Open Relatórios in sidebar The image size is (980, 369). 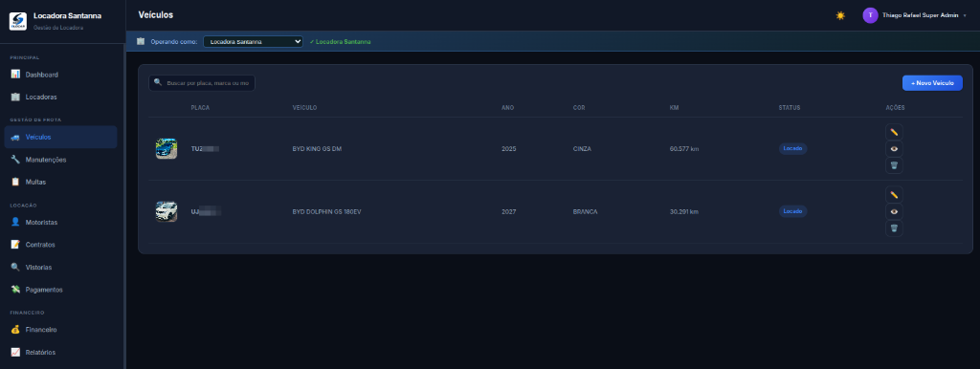coord(60,352)
